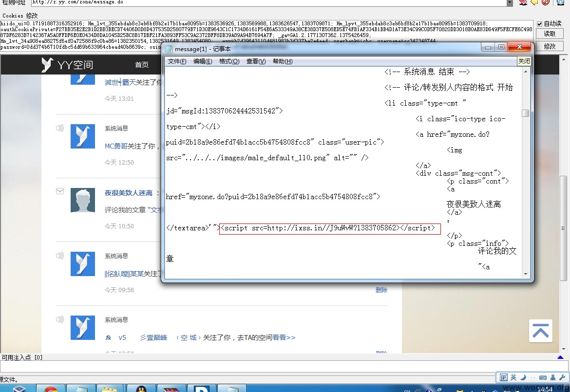Click 系统消息 label above MC勇哥

pyautogui.click(x=116, y=128)
